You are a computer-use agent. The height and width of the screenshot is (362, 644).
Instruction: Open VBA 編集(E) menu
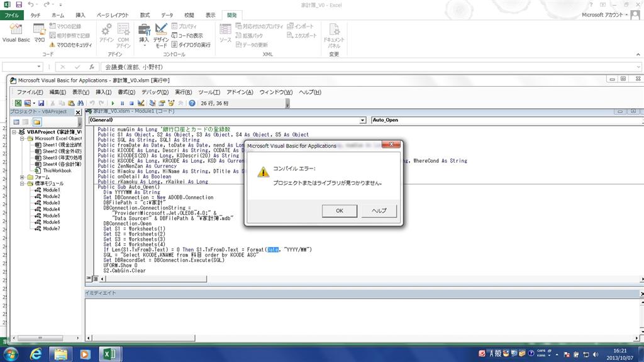coord(57,92)
